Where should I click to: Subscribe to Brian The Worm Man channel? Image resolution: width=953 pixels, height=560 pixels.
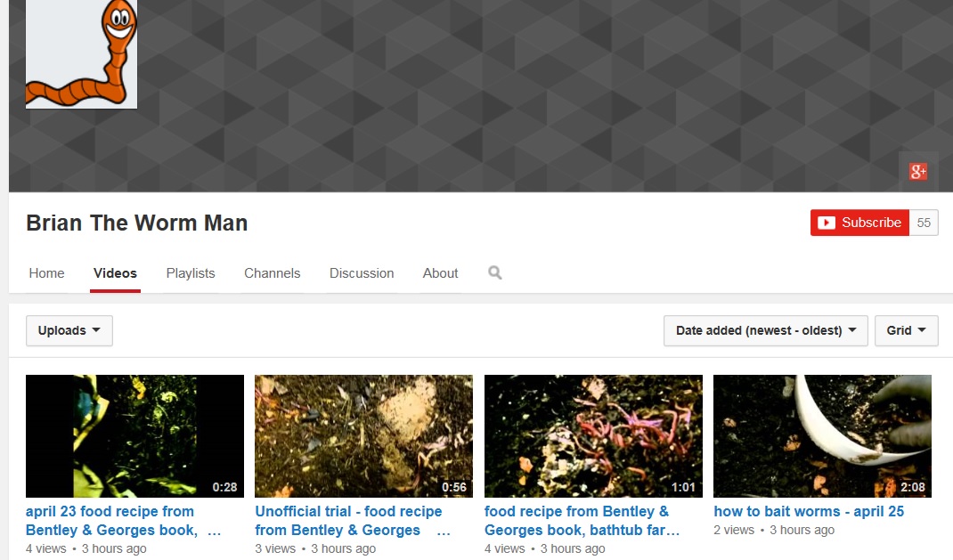point(859,223)
